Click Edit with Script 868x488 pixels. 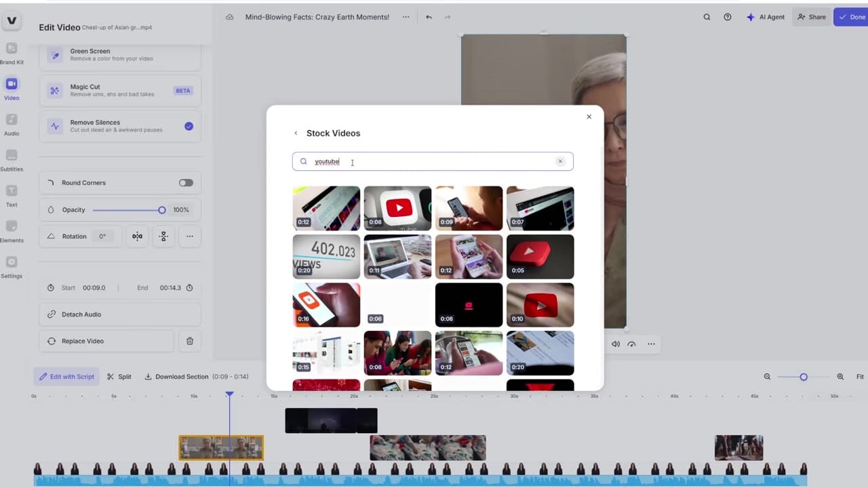tap(66, 377)
